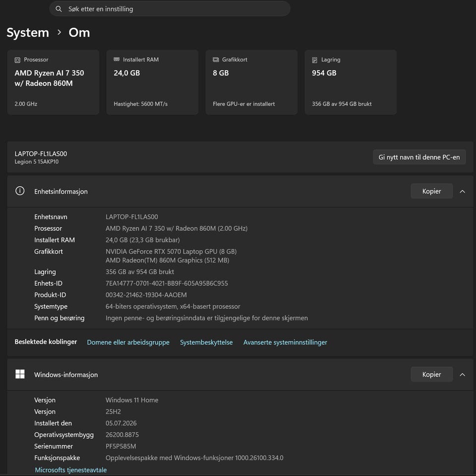Open 'Microsofts tjenesteavtale' link
The width and height of the screenshot is (476, 476).
click(71, 470)
